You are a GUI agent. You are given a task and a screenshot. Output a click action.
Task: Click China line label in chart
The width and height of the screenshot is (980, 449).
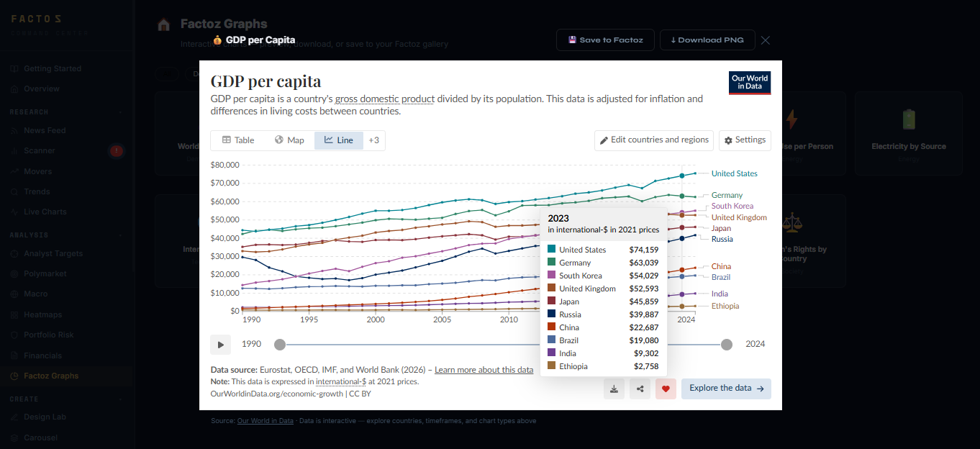(x=721, y=267)
